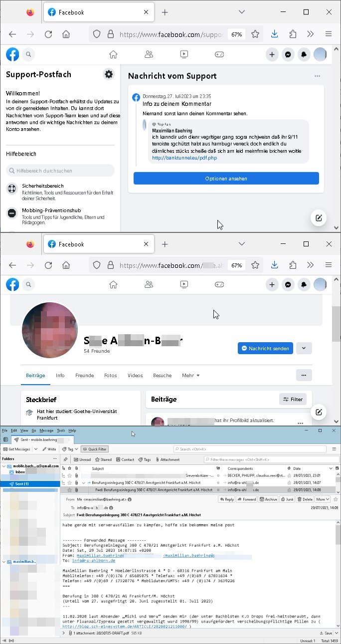
Task: Go to Firefox home in Support-Postfach window
Action: click(x=66, y=34)
